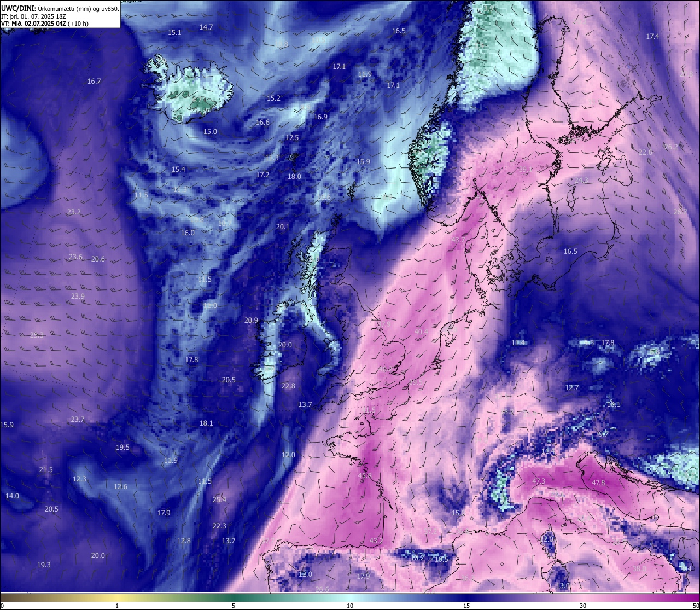Screen dimensions: 700x610
Task: Click the map value 12.8
Action: coord(184,541)
